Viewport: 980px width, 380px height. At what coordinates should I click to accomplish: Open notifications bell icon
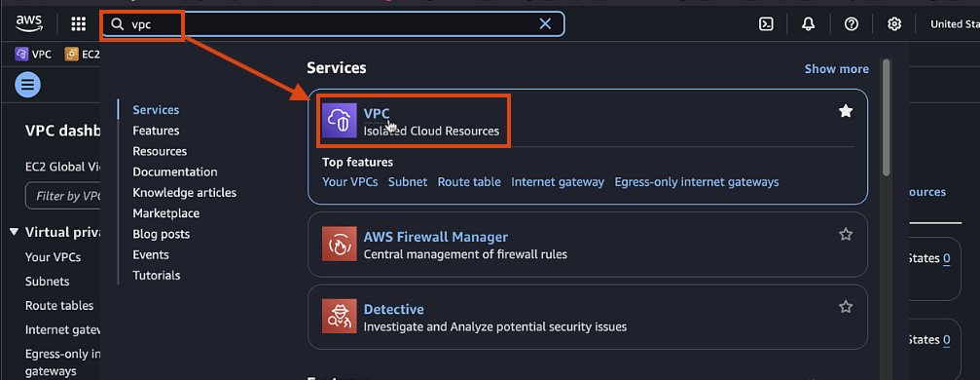[x=808, y=24]
